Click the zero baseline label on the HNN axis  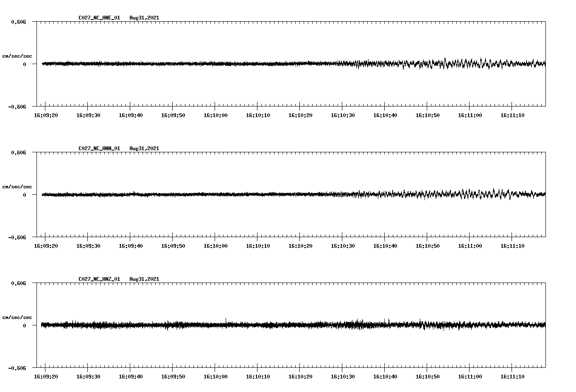tap(24, 195)
